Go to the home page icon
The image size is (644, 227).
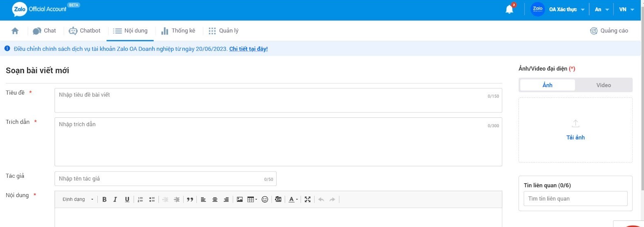click(x=15, y=31)
